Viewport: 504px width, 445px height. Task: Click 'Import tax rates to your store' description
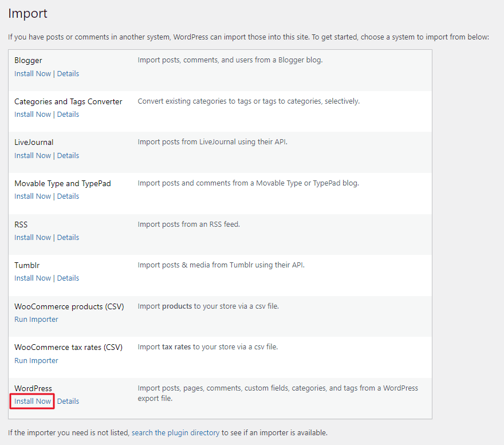(x=208, y=347)
